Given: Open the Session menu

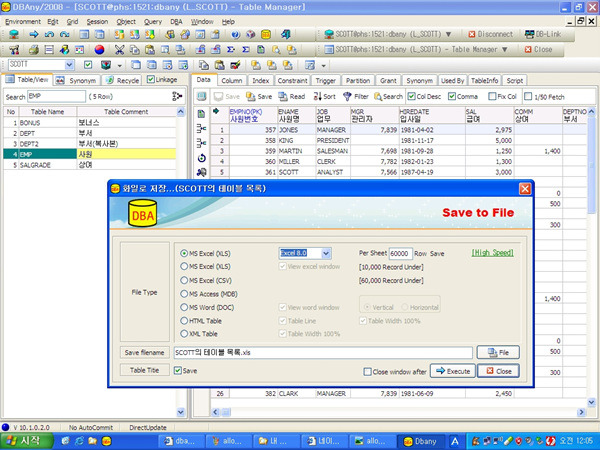Looking at the screenshot, I should 97,22.
